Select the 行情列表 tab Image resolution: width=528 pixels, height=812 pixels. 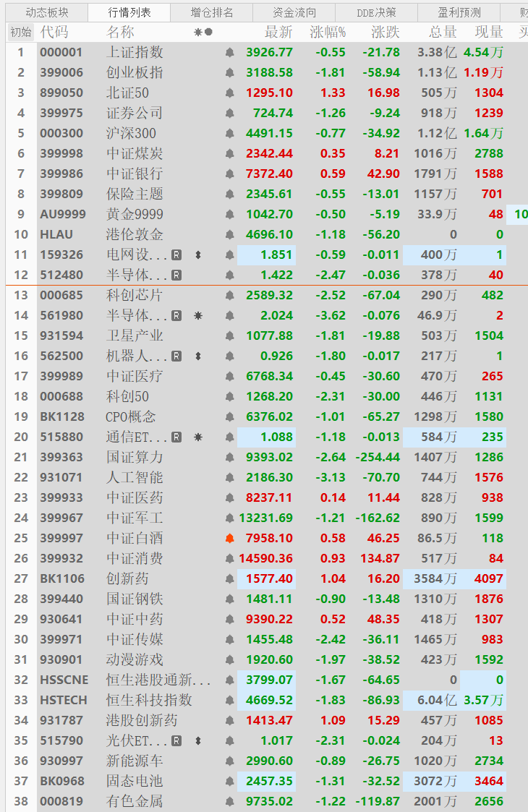129,12
